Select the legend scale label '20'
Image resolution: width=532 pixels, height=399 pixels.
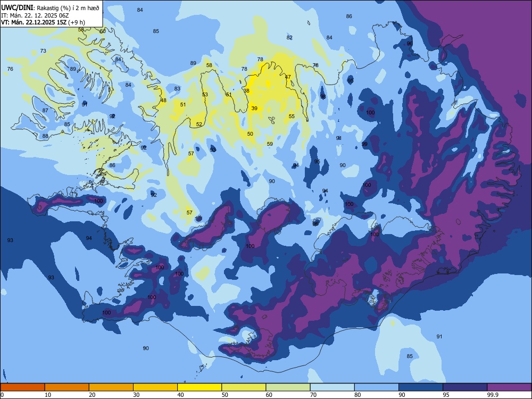(92, 395)
